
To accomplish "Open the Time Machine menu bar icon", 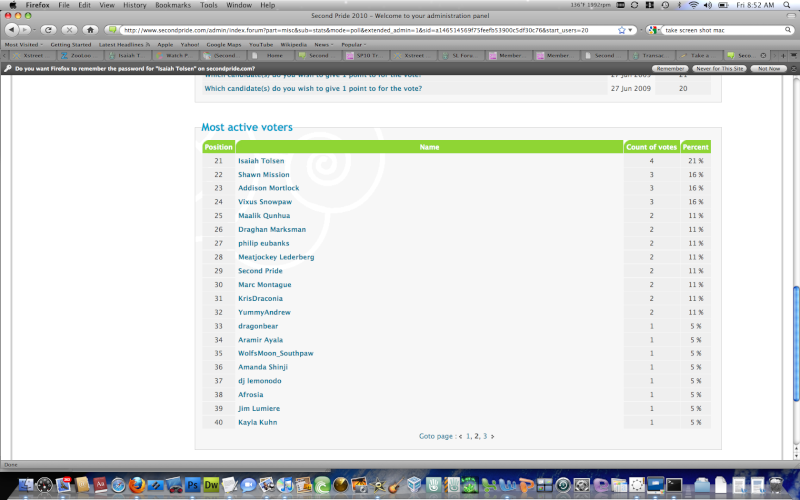I will [665, 5].
